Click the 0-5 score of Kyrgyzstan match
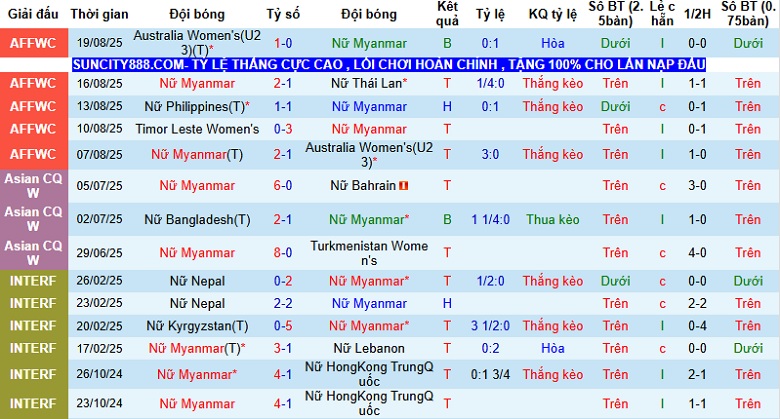780x419 pixels. click(283, 326)
